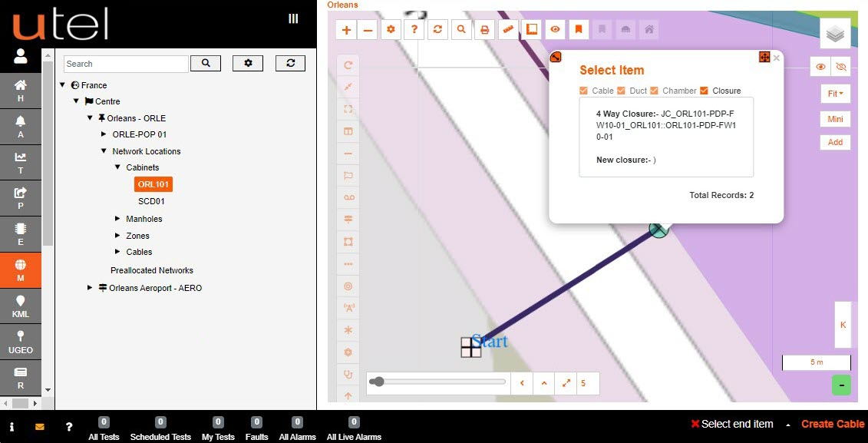Select the area measure tool
The width and height of the screenshot is (868, 443).
(x=532, y=29)
